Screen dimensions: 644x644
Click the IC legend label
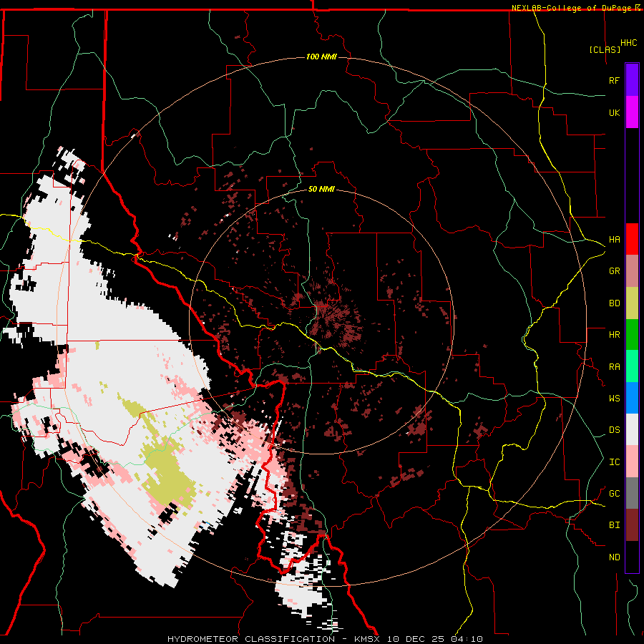coord(615,462)
